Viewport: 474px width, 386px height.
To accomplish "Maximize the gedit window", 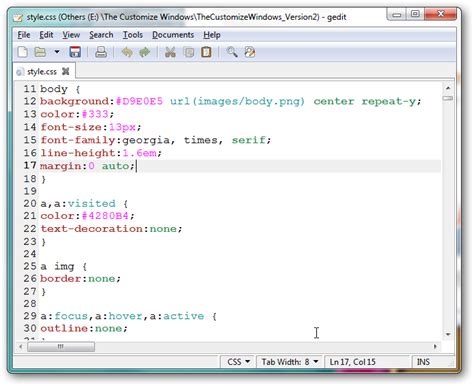I will pos(415,14).
